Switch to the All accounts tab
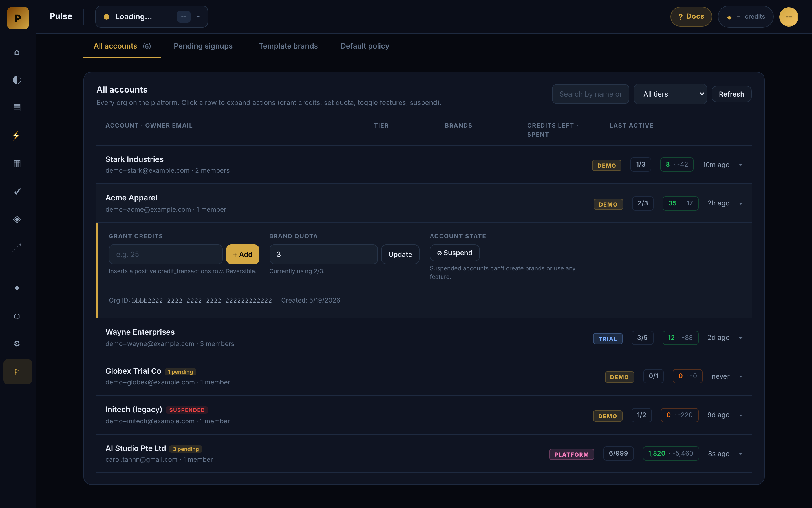Screen dimensions: 812x508 [122, 46]
